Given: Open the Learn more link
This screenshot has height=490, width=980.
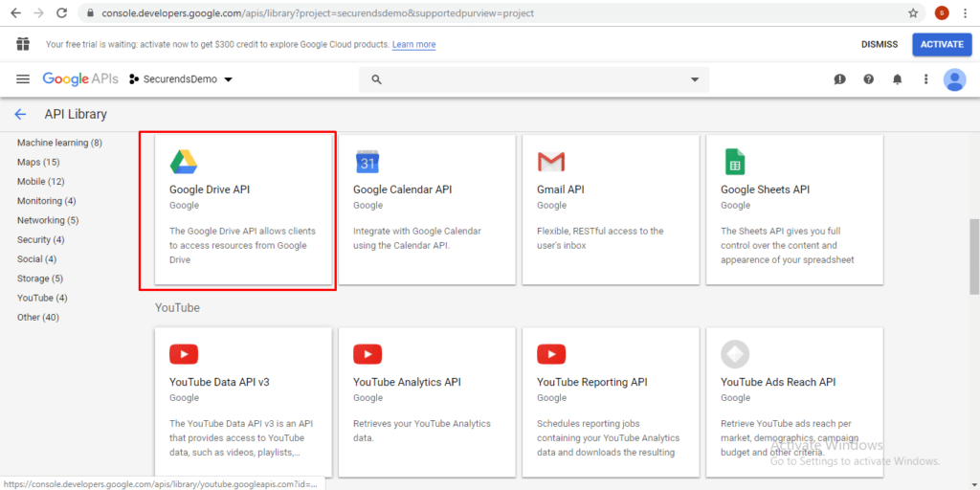Looking at the screenshot, I should (x=413, y=44).
